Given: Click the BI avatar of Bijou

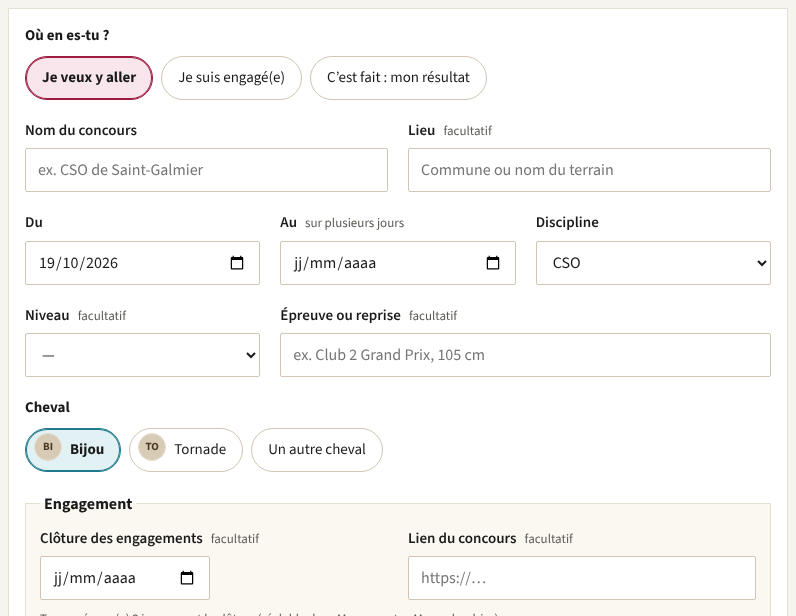Looking at the screenshot, I should tap(48, 447).
